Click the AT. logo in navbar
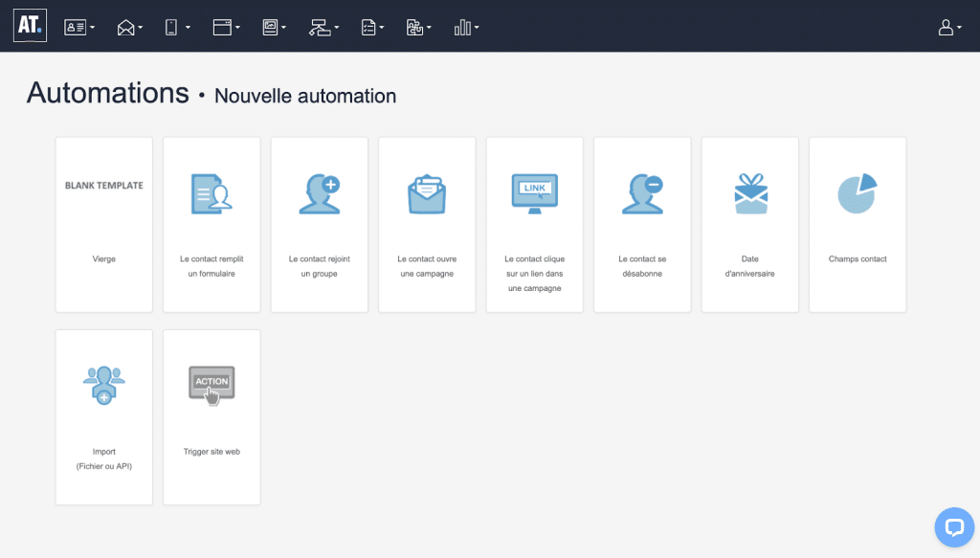Image resolution: width=980 pixels, height=558 pixels. pyautogui.click(x=30, y=26)
